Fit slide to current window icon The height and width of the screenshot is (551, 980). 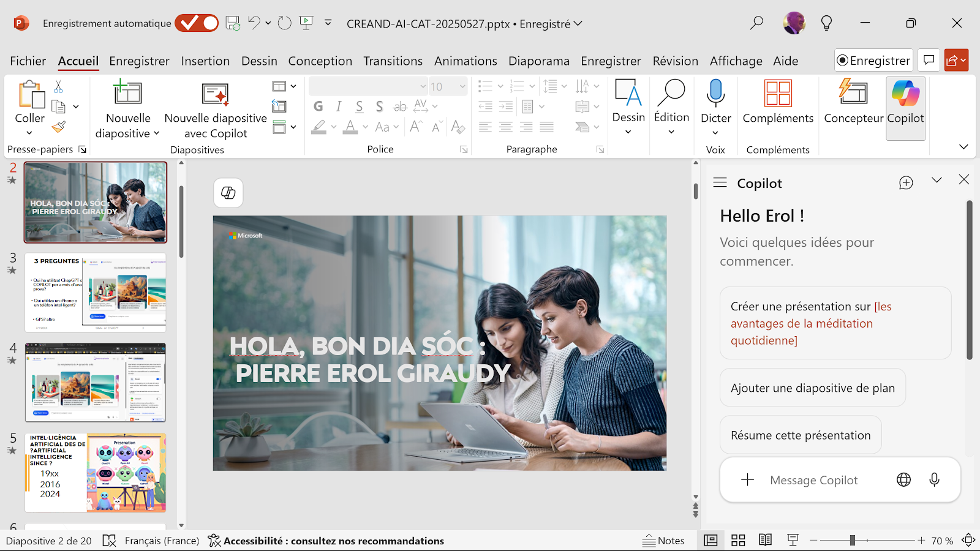968,540
